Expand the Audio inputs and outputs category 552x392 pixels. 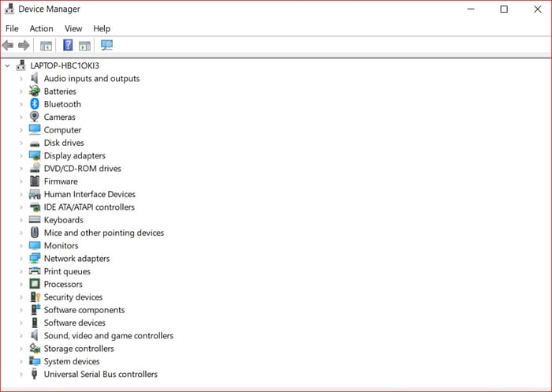pos(21,79)
